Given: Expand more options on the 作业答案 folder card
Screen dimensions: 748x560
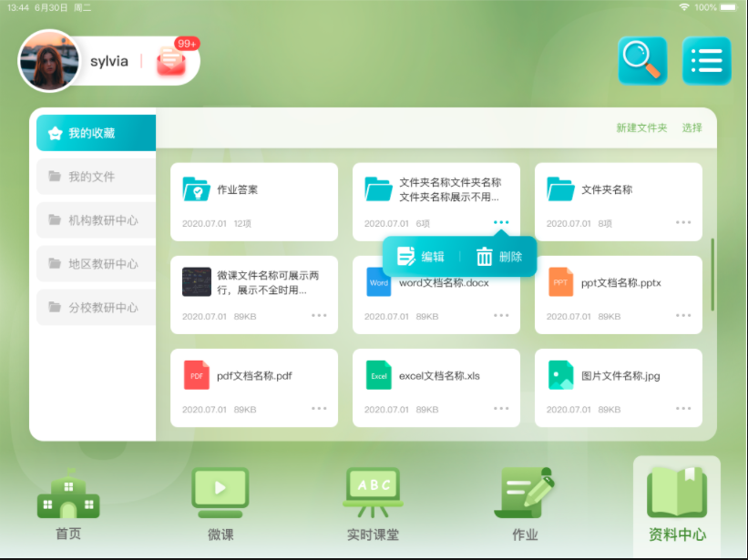Looking at the screenshot, I should click(x=317, y=221).
